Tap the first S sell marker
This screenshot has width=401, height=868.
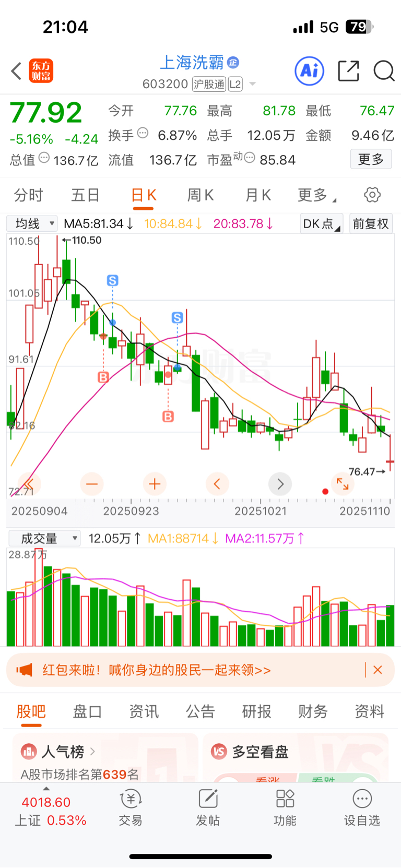click(112, 281)
